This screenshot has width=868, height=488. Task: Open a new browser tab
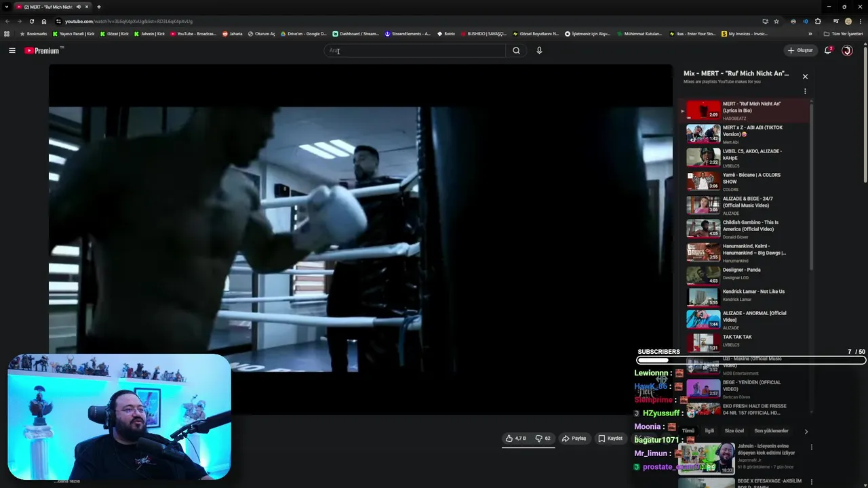(99, 7)
